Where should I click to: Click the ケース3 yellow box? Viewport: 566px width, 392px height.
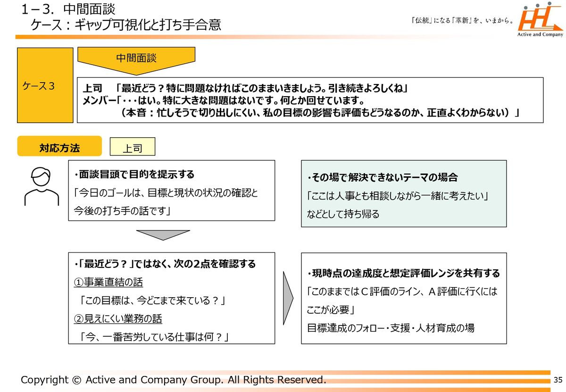[x=45, y=85]
